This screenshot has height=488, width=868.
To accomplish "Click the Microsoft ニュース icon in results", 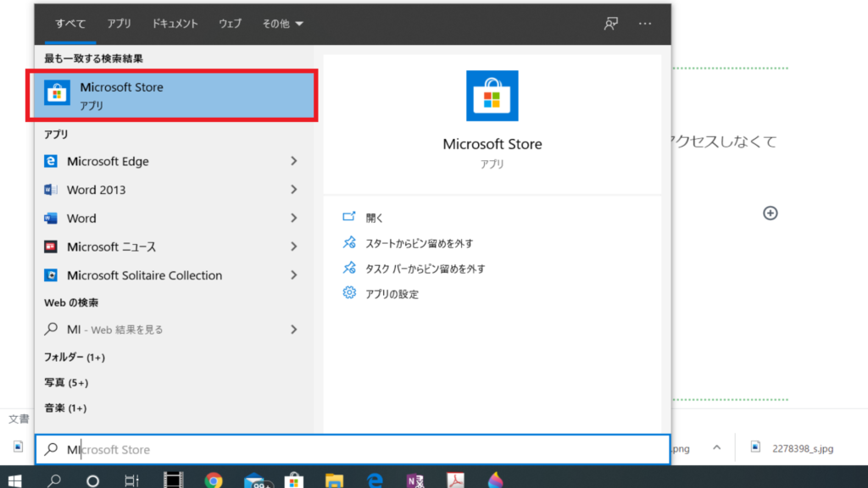I will pos(50,247).
